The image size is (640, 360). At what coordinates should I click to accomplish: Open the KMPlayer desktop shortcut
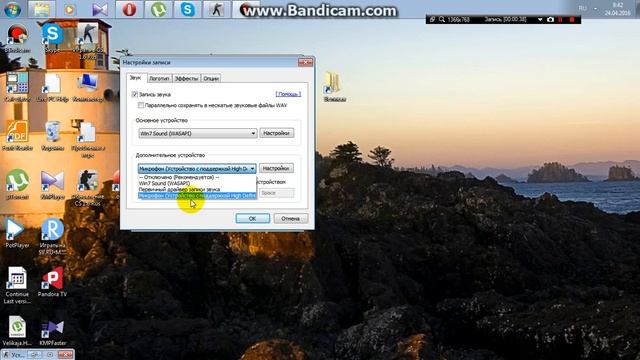point(52,184)
